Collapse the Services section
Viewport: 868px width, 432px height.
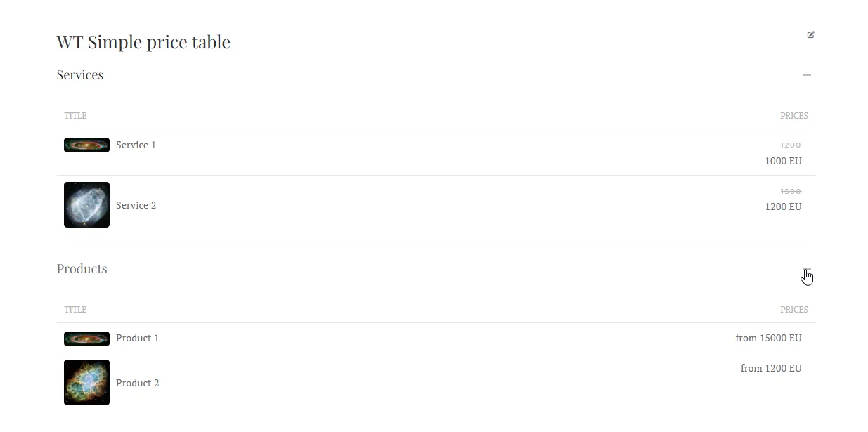coord(806,75)
